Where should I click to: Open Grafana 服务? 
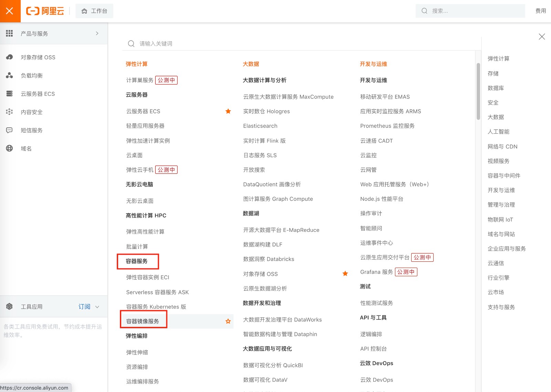(376, 272)
